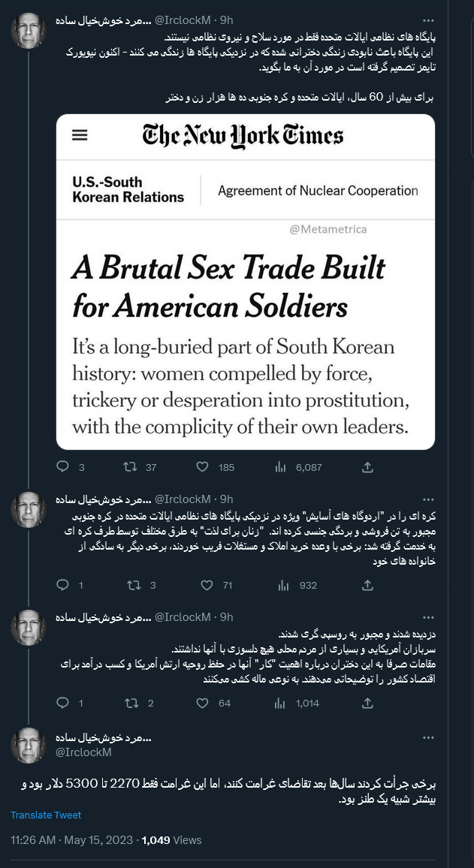This screenshot has width=474, height=868.
Task: Click Translate Tweet link
Action: (x=46, y=815)
